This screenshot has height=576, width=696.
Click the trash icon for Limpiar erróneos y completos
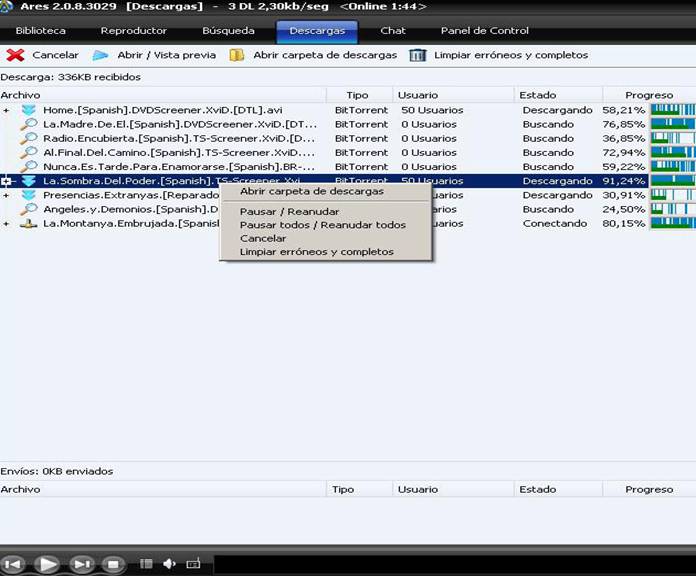click(418, 55)
